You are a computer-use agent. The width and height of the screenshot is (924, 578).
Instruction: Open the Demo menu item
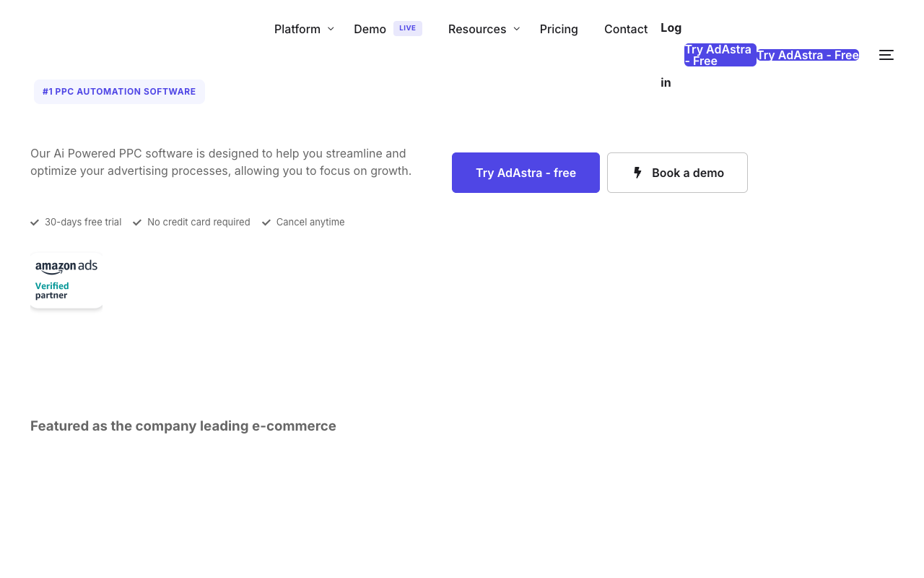(x=370, y=29)
